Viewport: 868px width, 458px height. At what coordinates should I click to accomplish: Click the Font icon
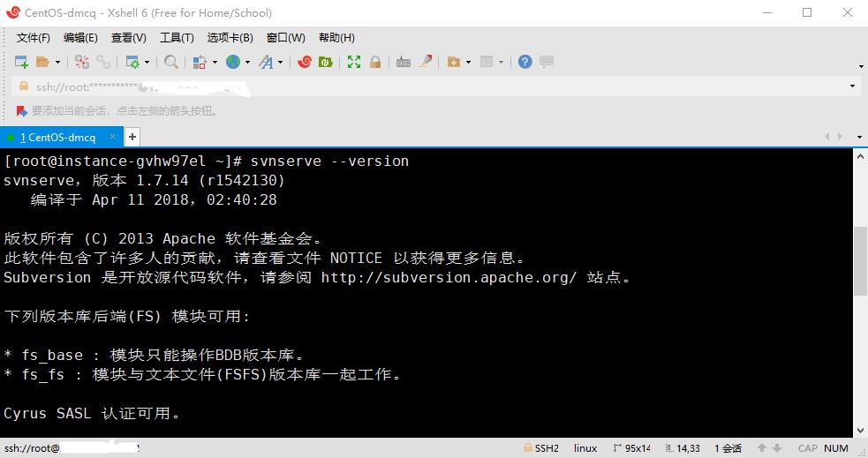pyautogui.click(x=266, y=62)
